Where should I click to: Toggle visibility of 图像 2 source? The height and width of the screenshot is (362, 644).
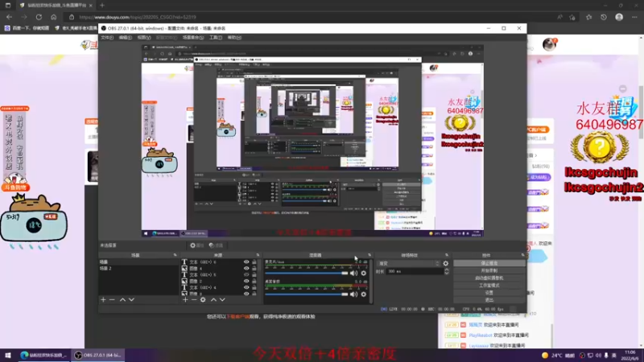pyautogui.click(x=246, y=281)
